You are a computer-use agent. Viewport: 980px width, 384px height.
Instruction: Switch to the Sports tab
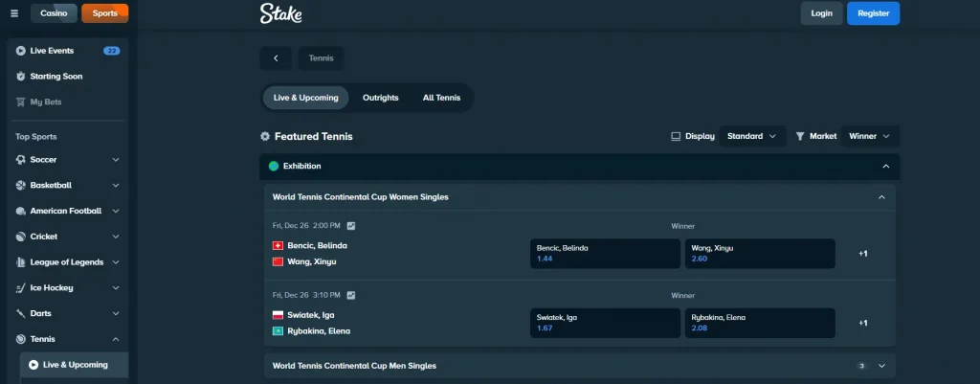(105, 13)
